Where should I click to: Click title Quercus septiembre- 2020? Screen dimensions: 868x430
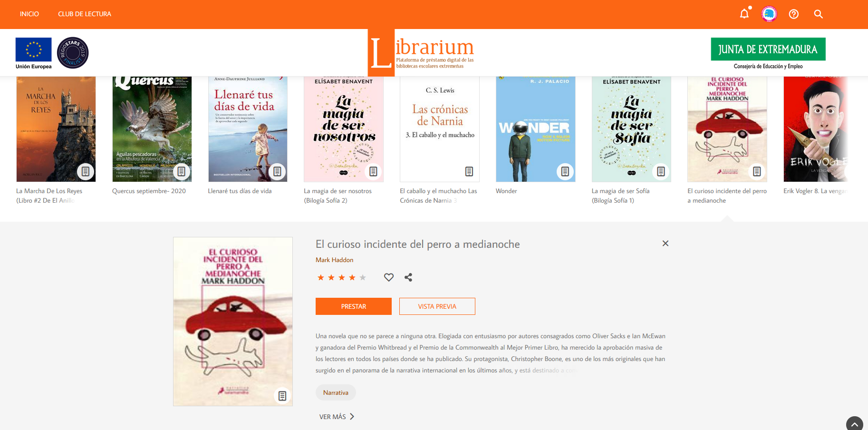point(149,191)
